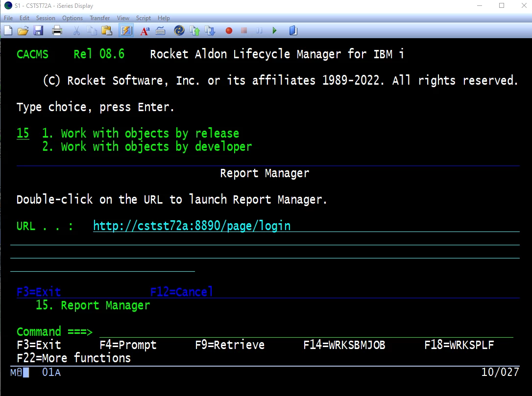Image resolution: width=532 pixels, height=396 pixels.
Task: Click the Paste clipboard icon
Action: pyautogui.click(x=107, y=31)
